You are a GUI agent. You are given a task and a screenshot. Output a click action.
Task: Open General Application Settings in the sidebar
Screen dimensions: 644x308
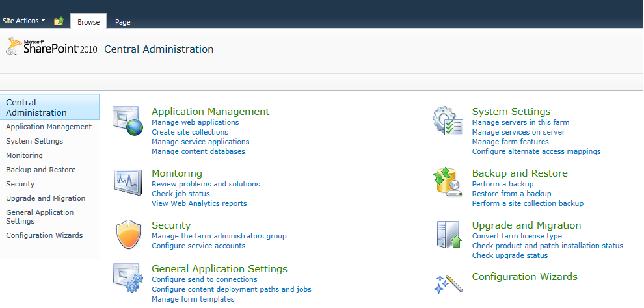coord(40,216)
